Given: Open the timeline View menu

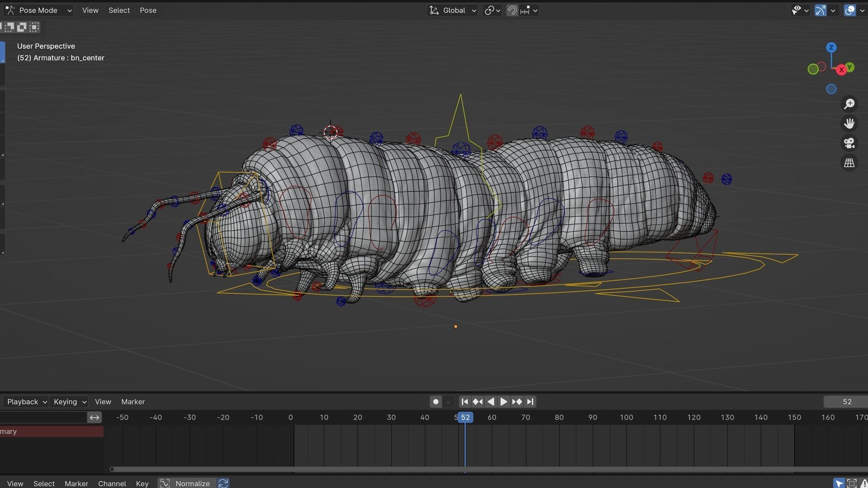Looking at the screenshot, I should point(103,402).
